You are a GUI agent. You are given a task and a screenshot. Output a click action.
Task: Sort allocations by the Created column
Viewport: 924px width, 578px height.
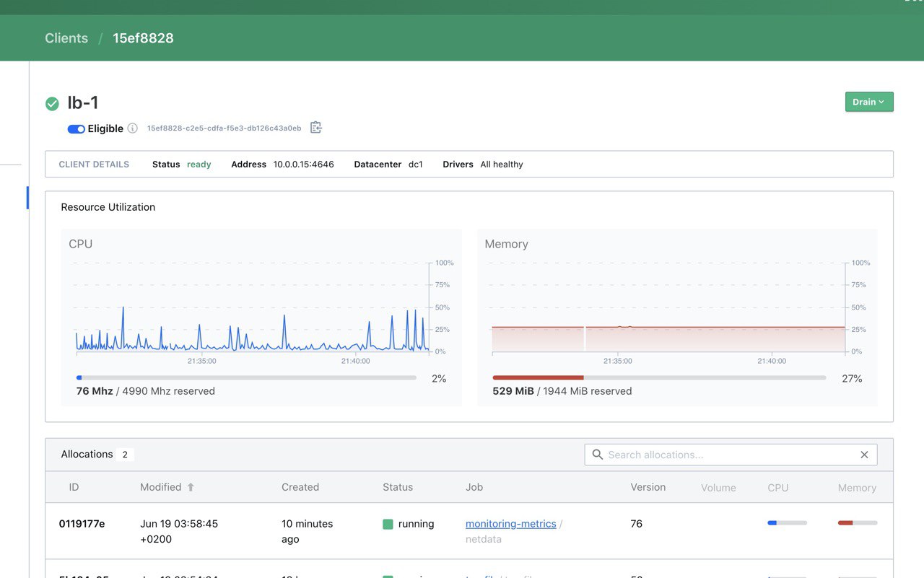tap(300, 487)
